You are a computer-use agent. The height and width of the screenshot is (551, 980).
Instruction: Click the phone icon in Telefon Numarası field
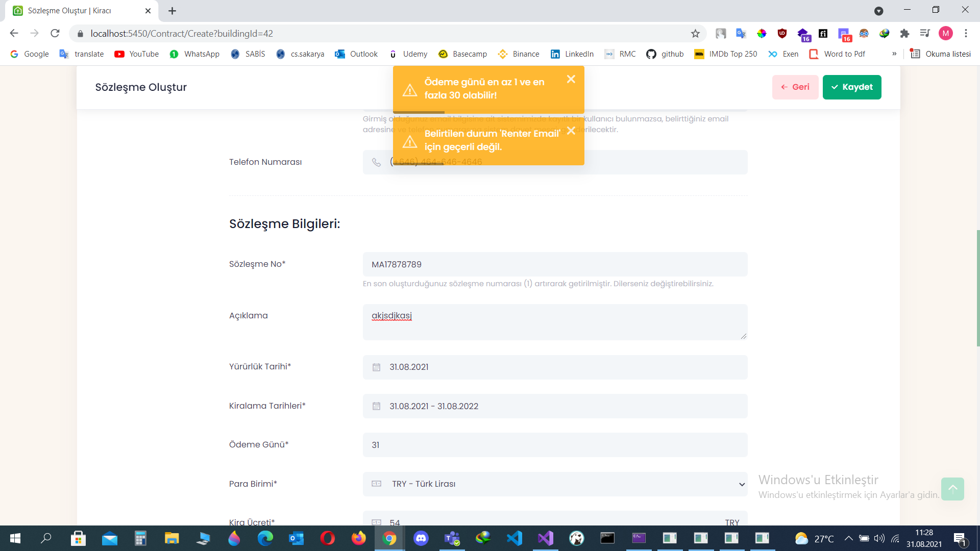click(x=376, y=162)
